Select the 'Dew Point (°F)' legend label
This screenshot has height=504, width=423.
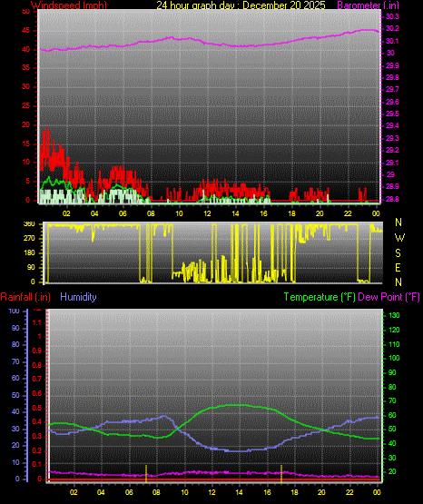(x=389, y=297)
